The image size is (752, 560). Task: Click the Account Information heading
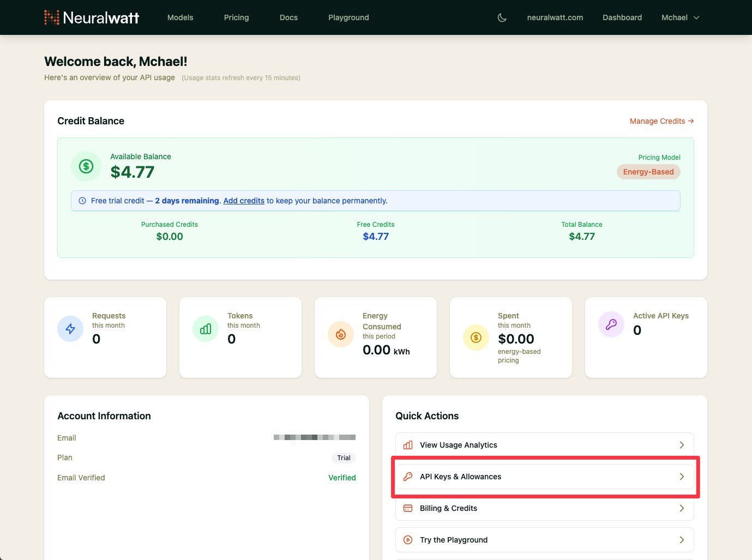(104, 416)
